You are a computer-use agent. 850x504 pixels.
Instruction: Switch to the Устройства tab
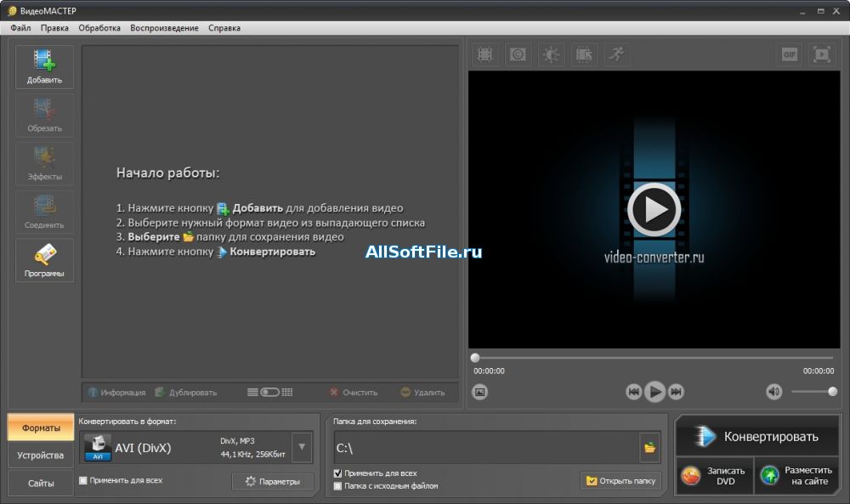[41, 456]
